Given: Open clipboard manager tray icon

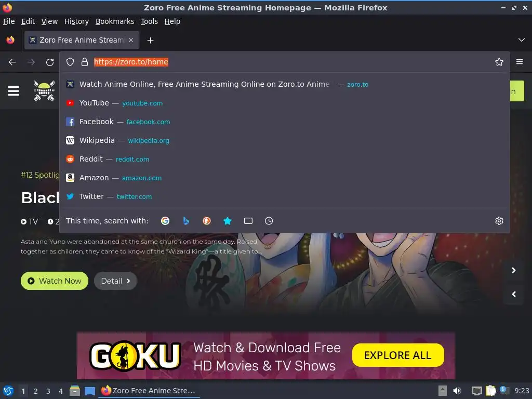Looking at the screenshot, I should point(490,391).
